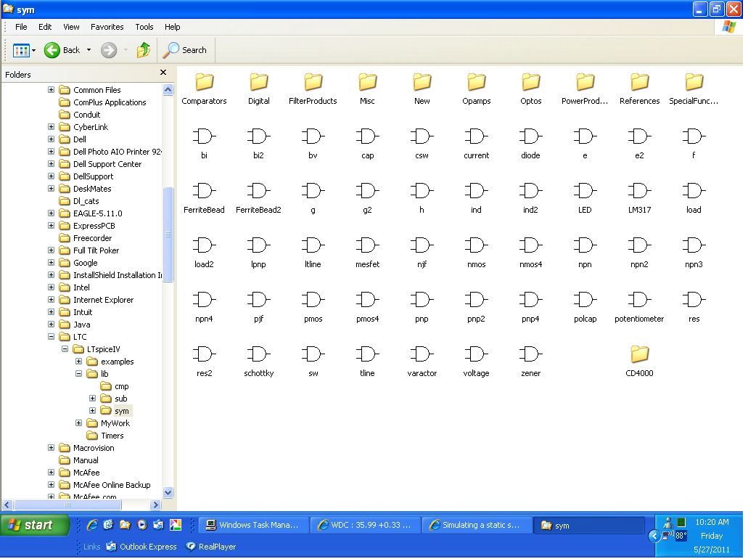Collapse the lib folder node
This screenshot has width=756, height=559.
coord(78,373)
